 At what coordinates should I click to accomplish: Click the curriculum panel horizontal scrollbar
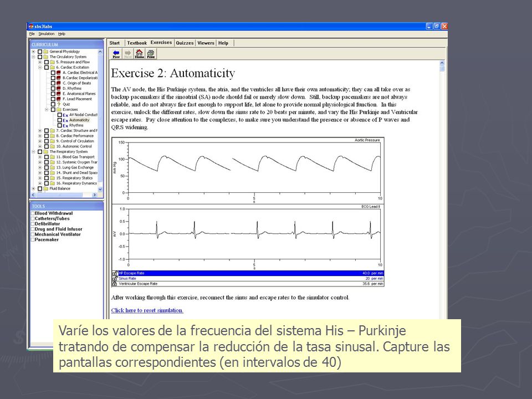point(64,195)
